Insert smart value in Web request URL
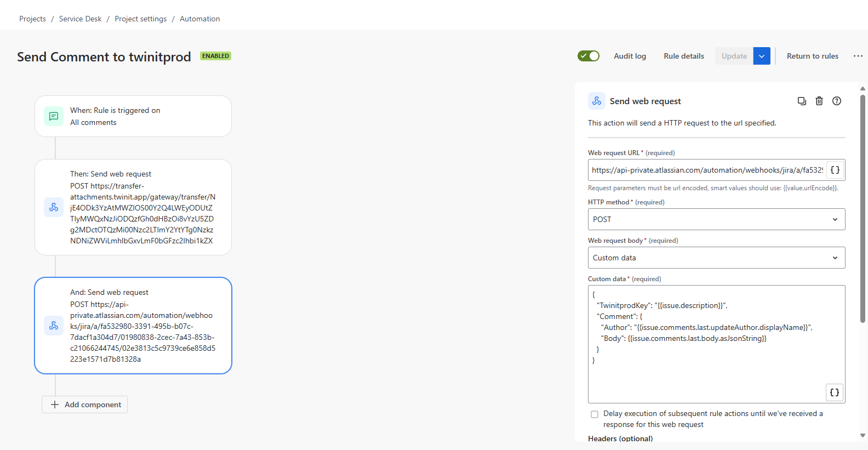The width and height of the screenshot is (868, 450). pyautogui.click(x=835, y=170)
